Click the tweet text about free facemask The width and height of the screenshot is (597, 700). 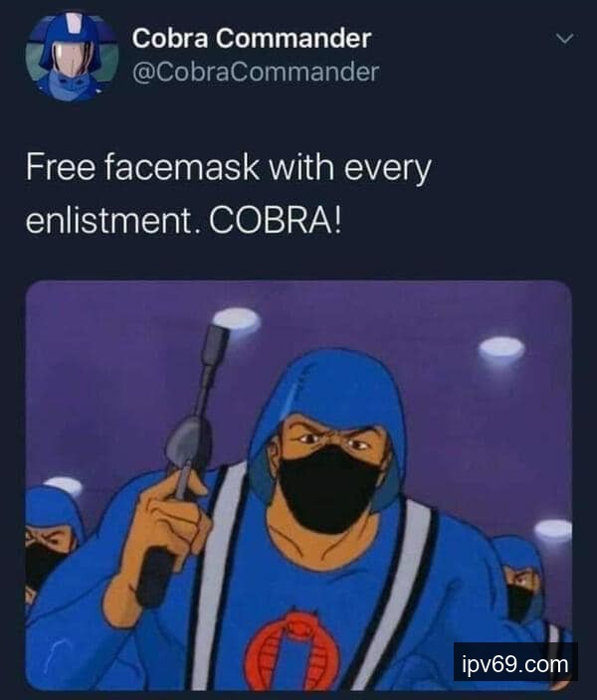click(x=228, y=194)
